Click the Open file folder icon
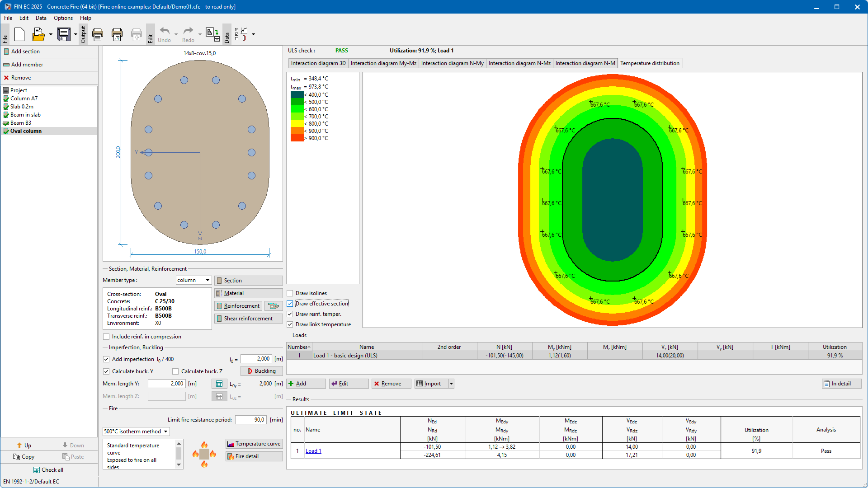Screen dimensions: 868x488 coord(39,34)
